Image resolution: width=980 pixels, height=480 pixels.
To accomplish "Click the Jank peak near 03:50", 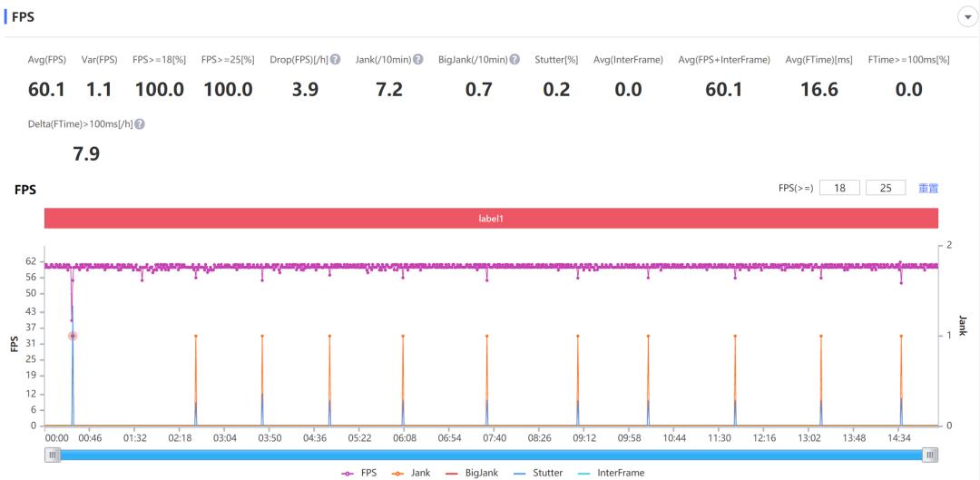I will 262,336.
